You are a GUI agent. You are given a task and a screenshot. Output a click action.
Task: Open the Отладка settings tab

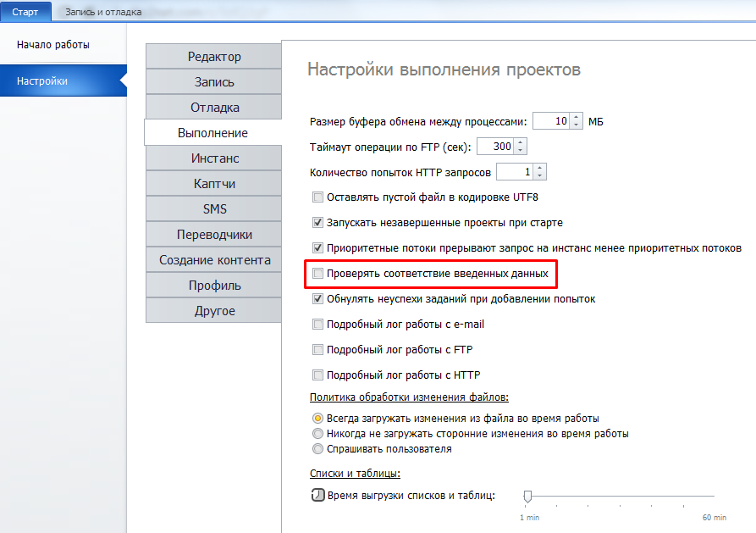[x=213, y=107]
